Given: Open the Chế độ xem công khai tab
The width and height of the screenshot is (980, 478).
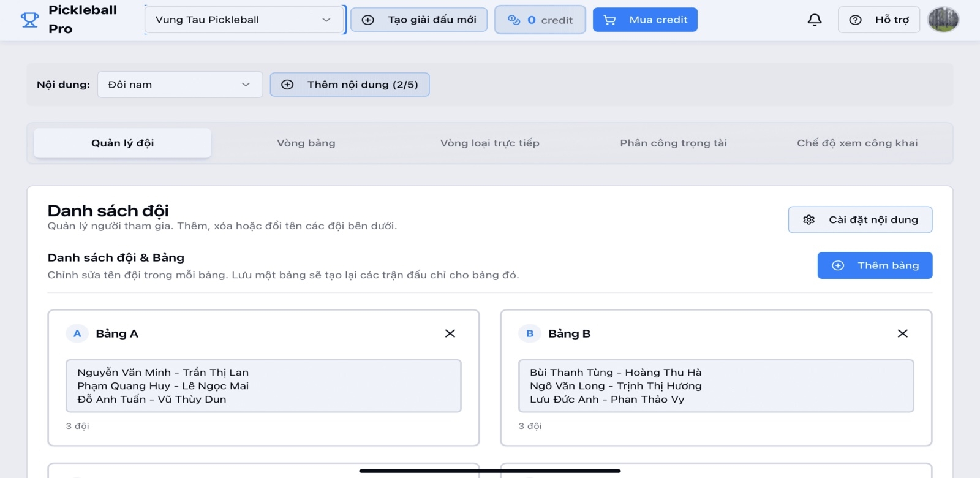Looking at the screenshot, I should [x=858, y=143].
